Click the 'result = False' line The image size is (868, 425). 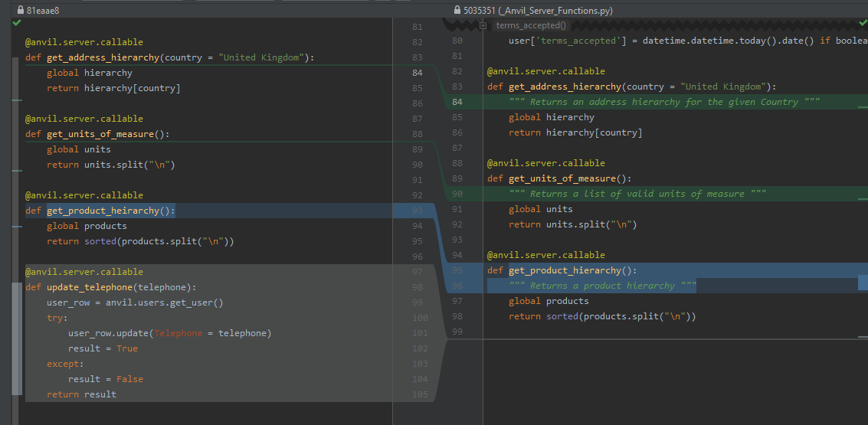click(106, 379)
